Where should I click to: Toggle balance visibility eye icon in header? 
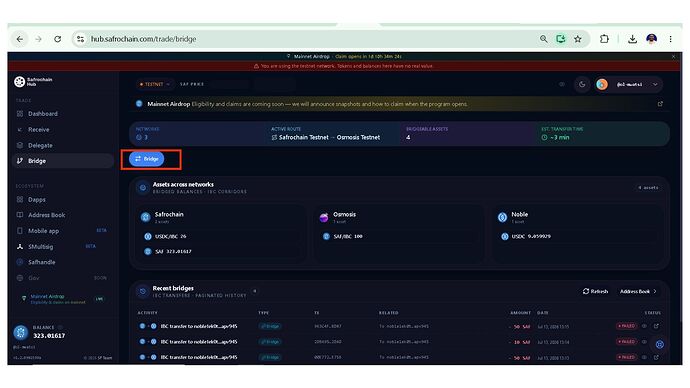click(562, 84)
